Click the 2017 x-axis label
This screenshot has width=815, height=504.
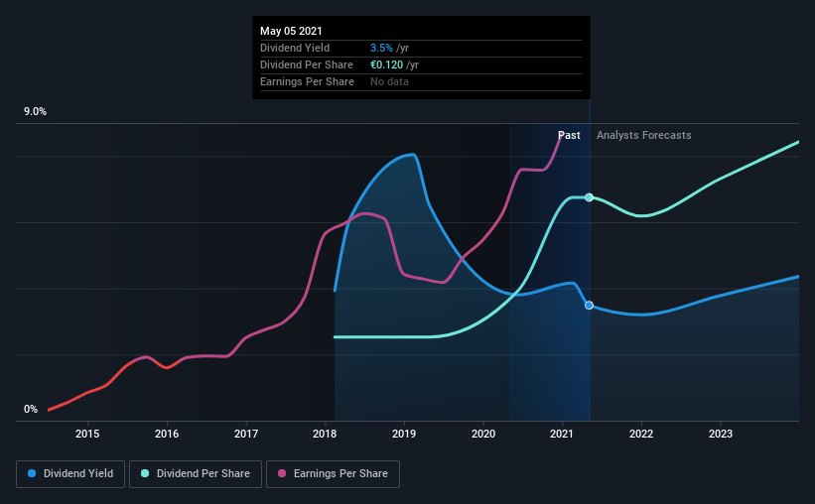tap(246, 434)
